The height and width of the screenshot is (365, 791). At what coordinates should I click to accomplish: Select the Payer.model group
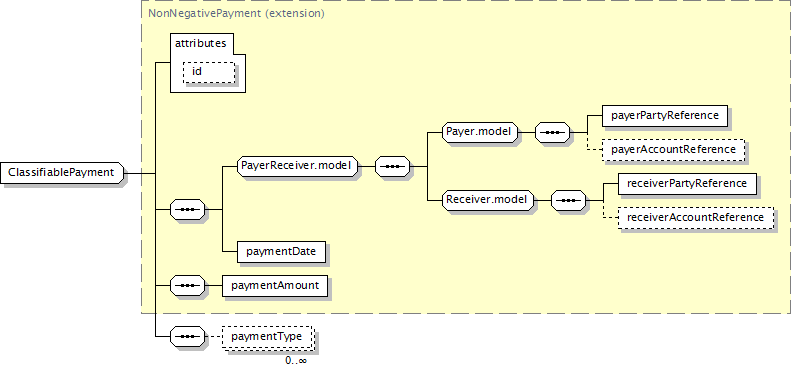(x=480, y=133)
